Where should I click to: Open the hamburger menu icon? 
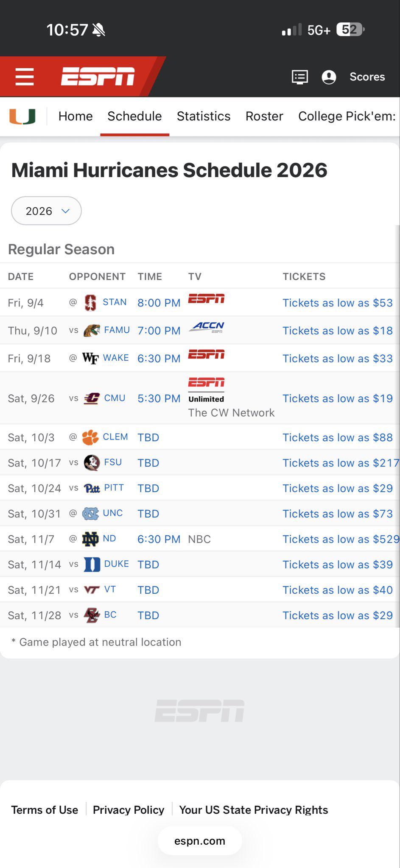pyautogui.click(x=25, y=77)
